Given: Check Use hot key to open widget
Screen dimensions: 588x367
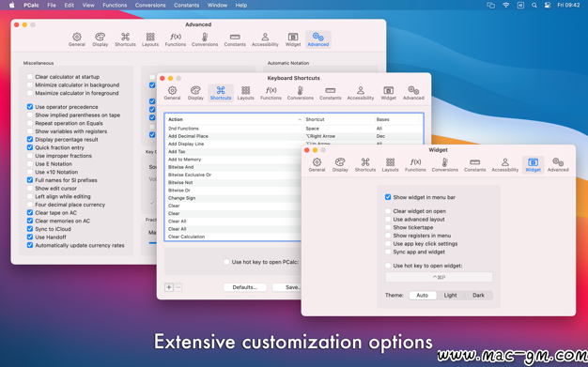Looking at the screenshot, I should (388, 266).
